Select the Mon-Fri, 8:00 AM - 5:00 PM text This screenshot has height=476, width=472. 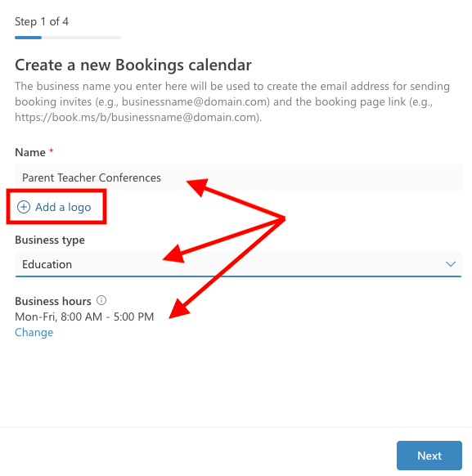(84, 317)
